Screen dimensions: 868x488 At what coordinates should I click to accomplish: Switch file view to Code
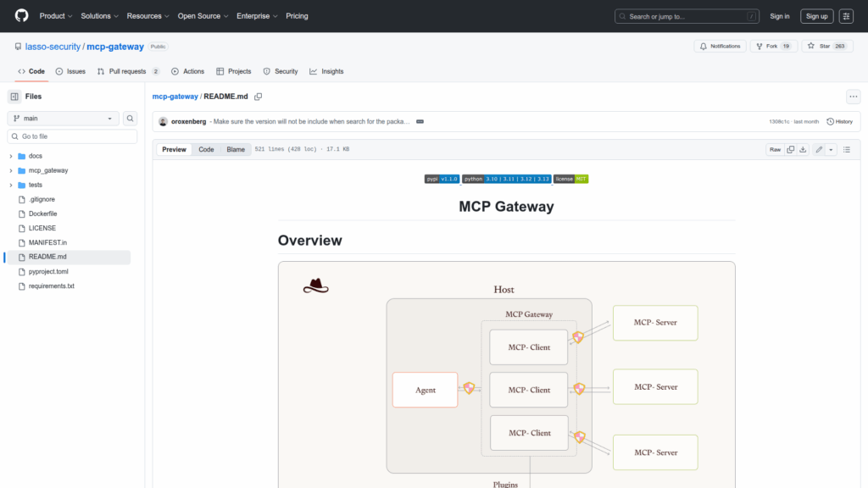point(206,149)
